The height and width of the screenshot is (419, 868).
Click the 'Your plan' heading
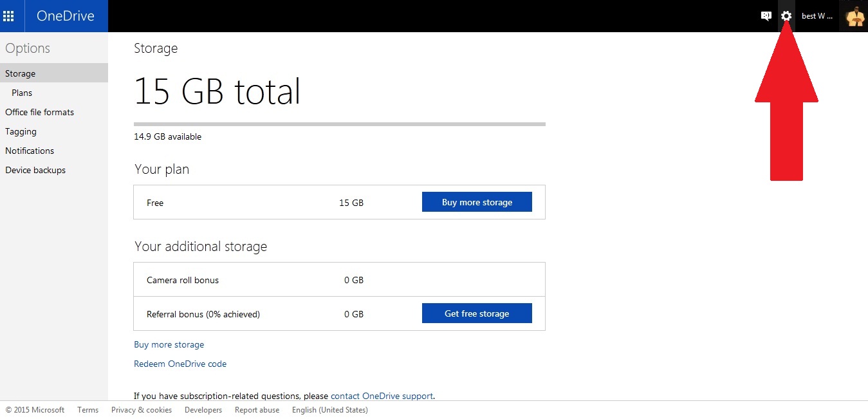click(162, 169)
